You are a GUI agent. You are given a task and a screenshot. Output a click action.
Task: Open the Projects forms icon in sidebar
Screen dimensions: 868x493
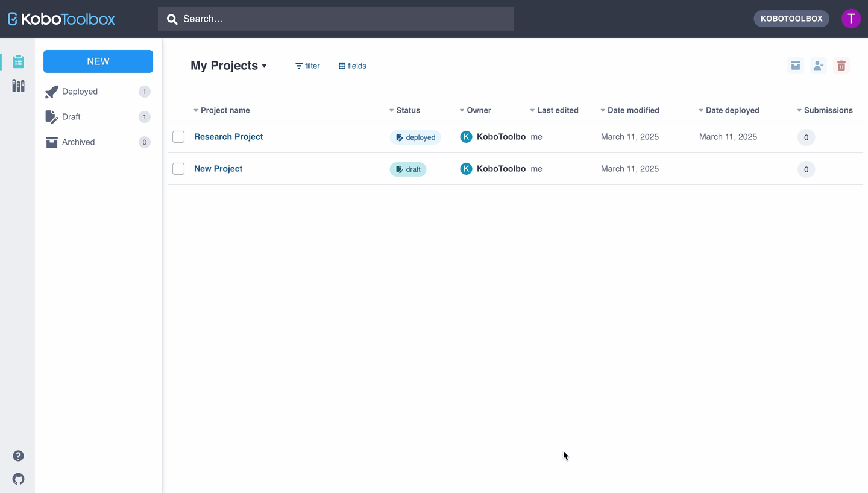[18, 61]
